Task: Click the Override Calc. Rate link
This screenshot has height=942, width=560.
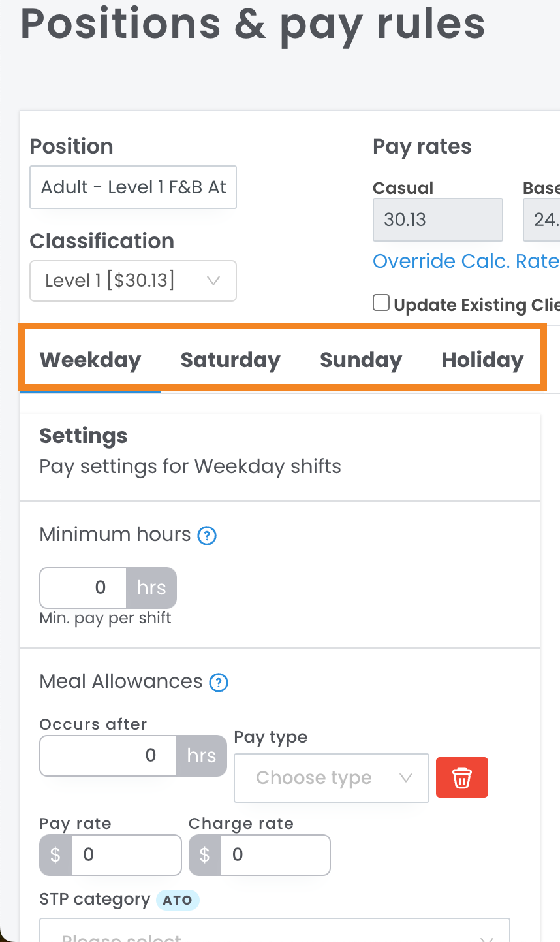Action: click(x=465, y=261)
